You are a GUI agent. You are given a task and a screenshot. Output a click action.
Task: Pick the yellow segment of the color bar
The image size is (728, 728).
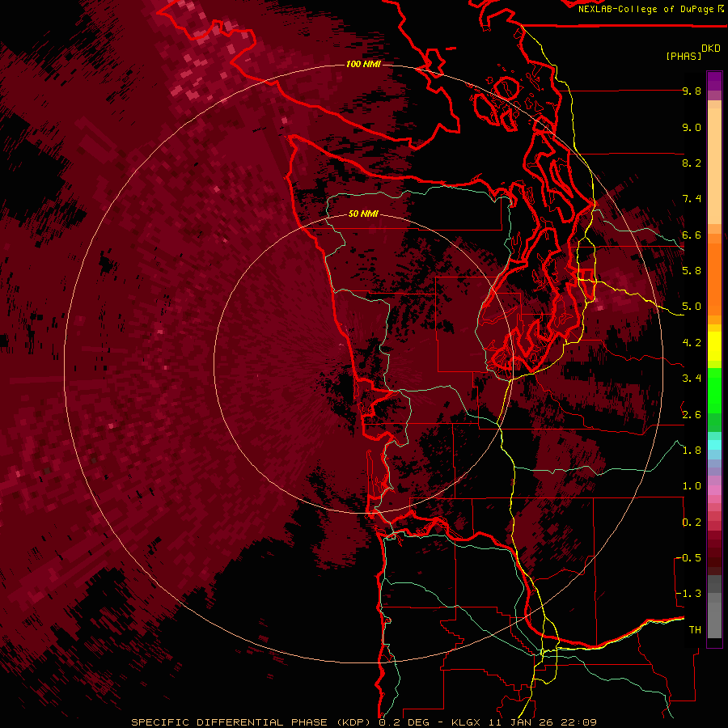(x=714, y=346)
